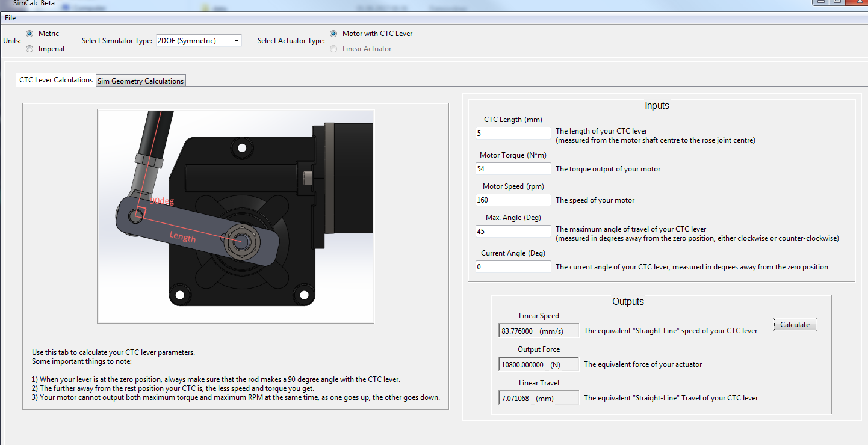Switch to CTC Lever Calculations tab
This screenshot has width=868, height=445.
pos(56,80)
